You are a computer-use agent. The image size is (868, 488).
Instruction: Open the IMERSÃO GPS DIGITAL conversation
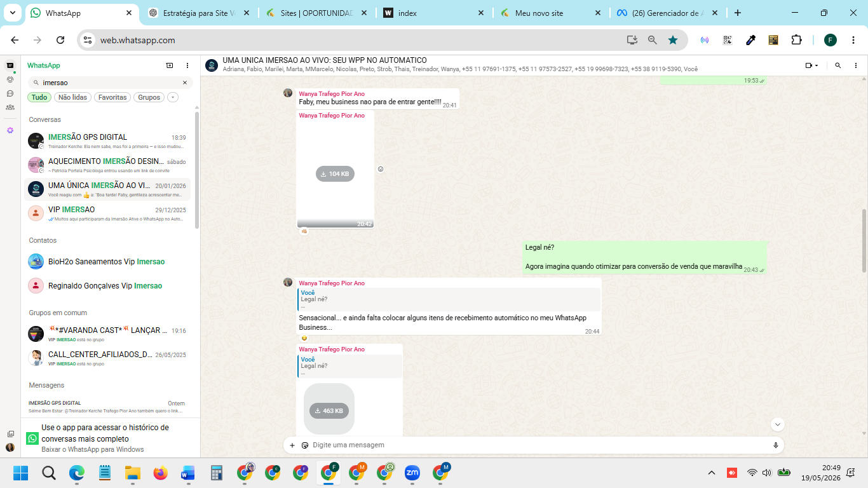coord(108,140)
